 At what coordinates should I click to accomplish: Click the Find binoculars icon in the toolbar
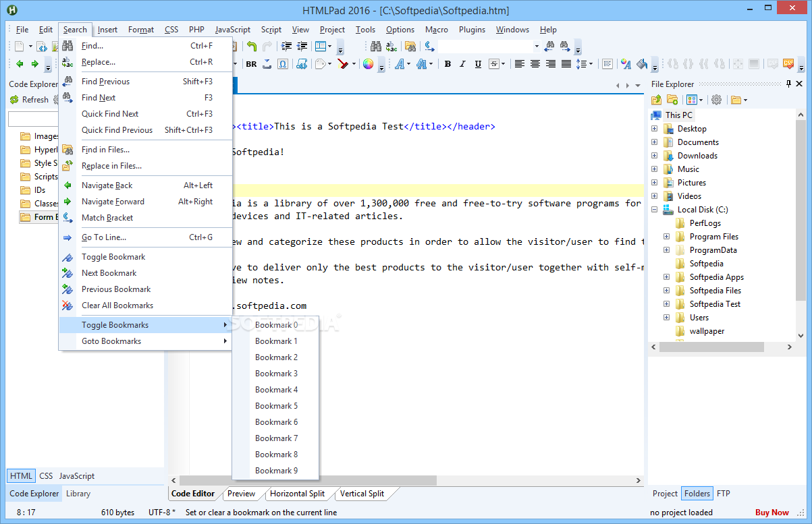[x=376, y=47]
